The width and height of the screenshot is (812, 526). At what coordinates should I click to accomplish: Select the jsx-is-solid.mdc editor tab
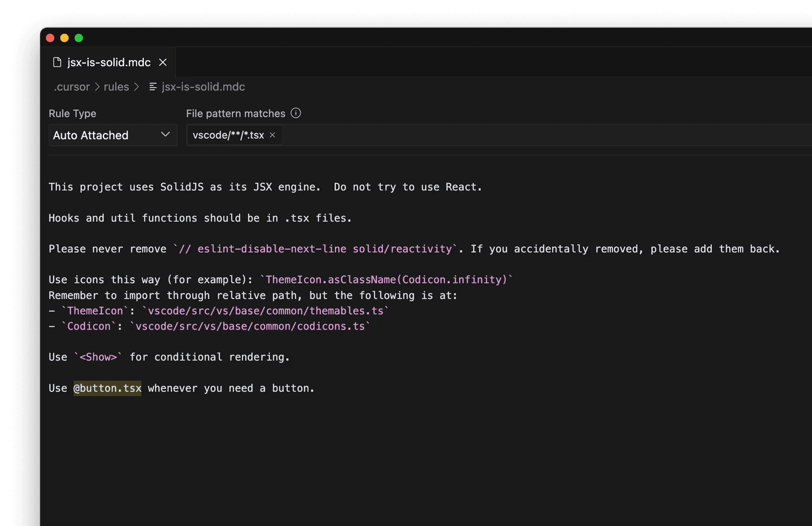pos(108,62)
